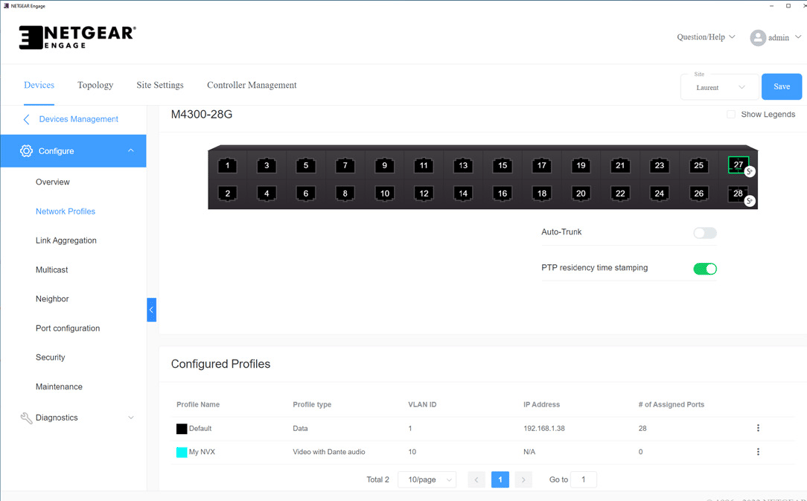Image resolution: width=807 pixels, height=501 pixels.
Task: Select switch port 26 icon
Action: (698, 193)
